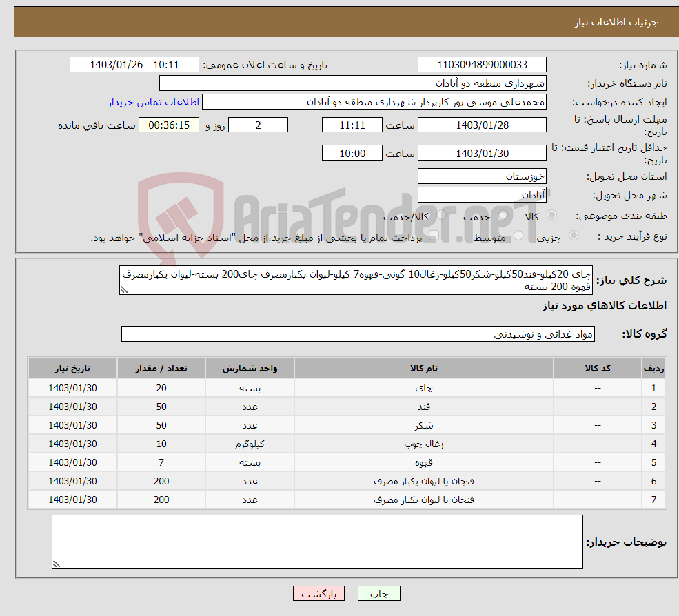The height and width of the screenshot is (616, 679).
Task: Click the quantity 50 in the قند row
Action: (x=161, y=407)
